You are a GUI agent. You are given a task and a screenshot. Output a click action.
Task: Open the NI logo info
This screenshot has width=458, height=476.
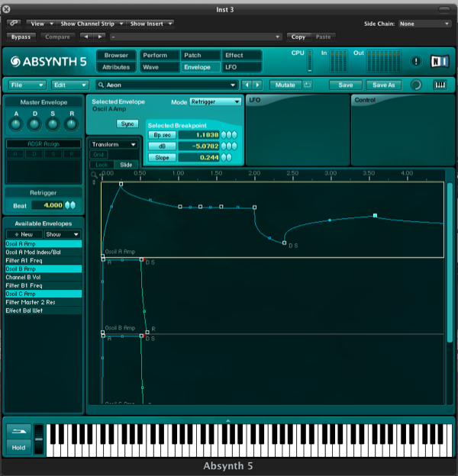440,62
